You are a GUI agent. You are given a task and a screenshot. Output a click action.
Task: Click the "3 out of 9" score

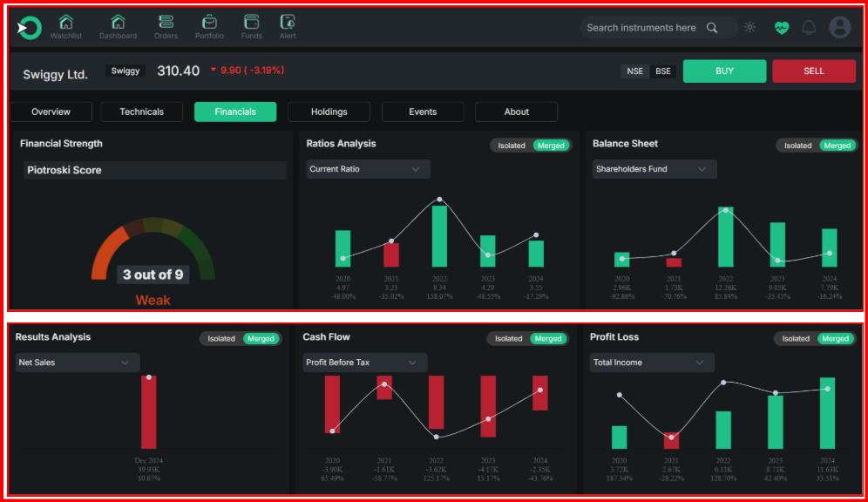(153, 275)
